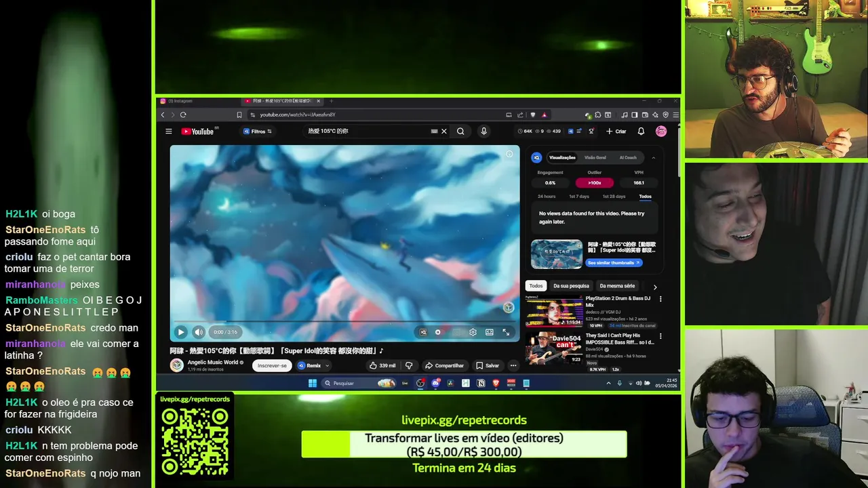Open a new browser tab
The width and height of the screenshot is (868, 488).
[x=332, y=101]
